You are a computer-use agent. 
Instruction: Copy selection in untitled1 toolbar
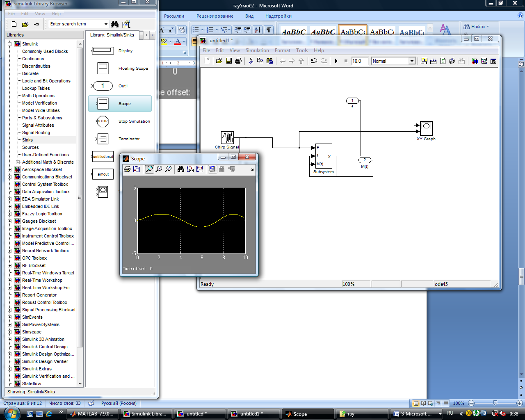[260, 61]
